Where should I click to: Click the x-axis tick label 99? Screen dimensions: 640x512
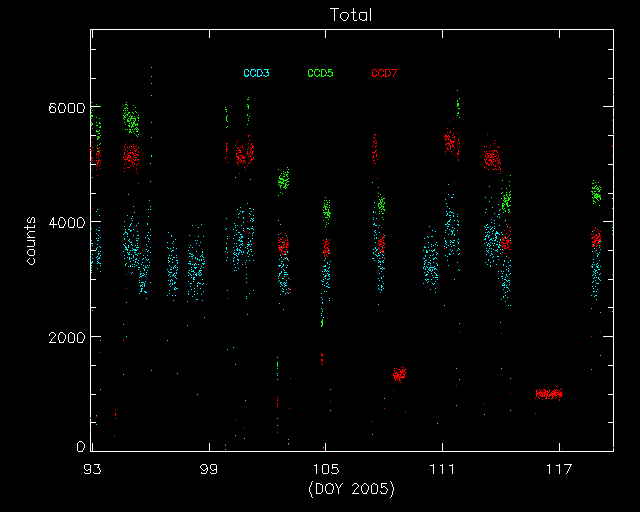point(209,468)
